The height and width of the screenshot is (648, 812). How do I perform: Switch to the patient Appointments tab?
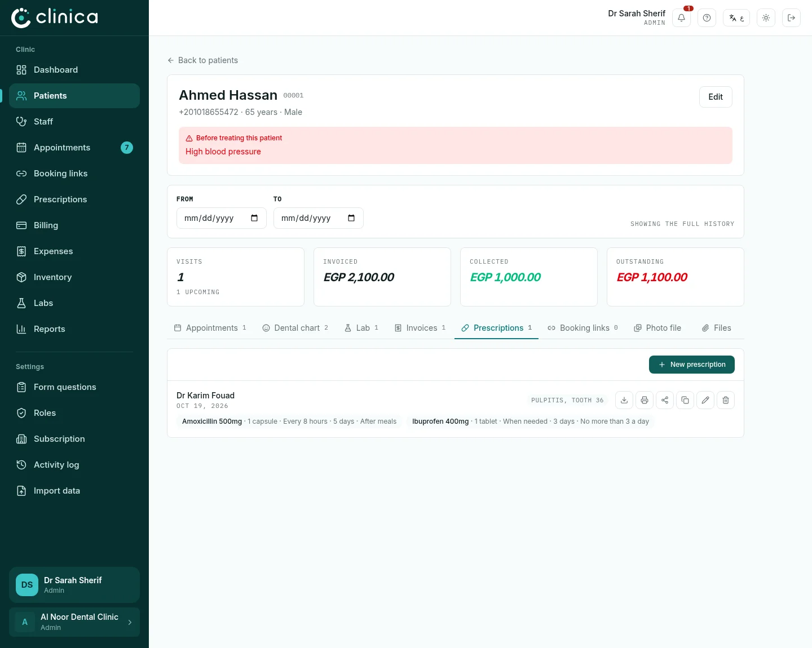(210, 328)
